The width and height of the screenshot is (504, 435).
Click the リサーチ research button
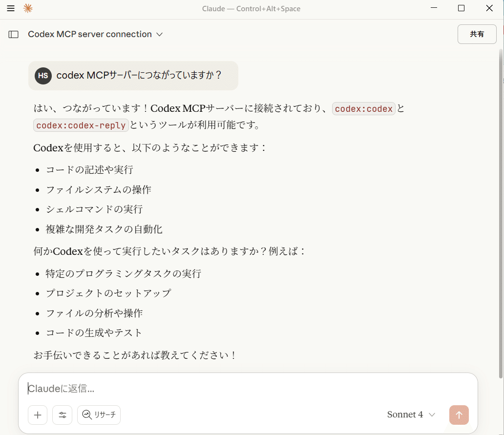click(x=99, y=414)
